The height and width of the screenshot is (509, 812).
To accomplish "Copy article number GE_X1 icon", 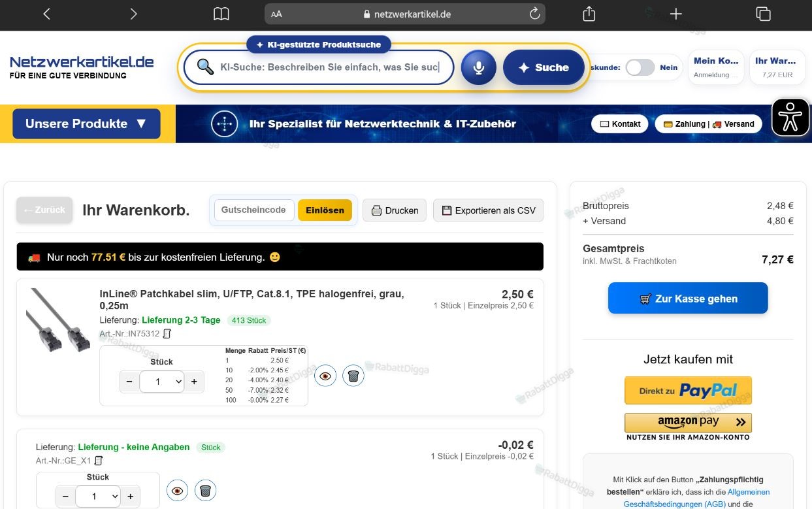I will coord(99,461).
